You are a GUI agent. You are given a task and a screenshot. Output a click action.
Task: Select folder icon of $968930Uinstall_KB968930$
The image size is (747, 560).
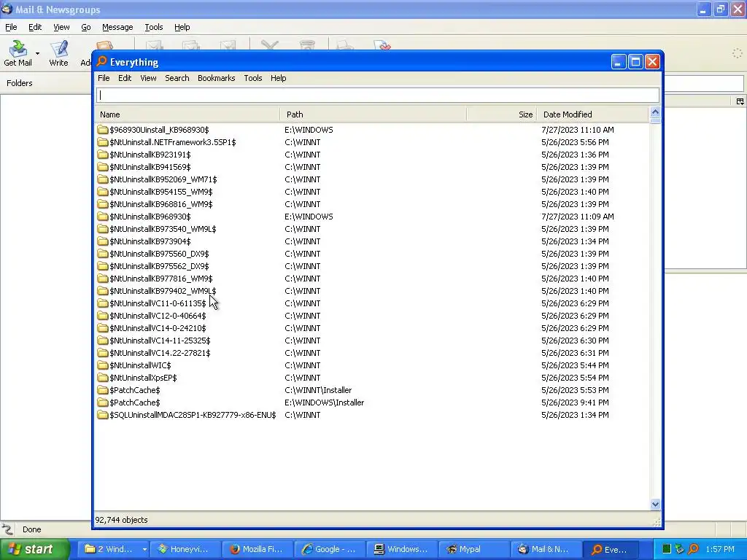pos(102,130)
